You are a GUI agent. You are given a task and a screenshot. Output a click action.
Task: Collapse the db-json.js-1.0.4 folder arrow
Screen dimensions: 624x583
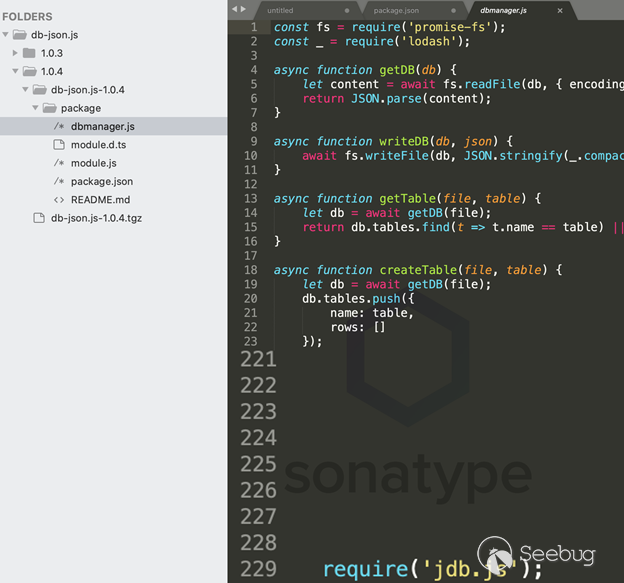pyautogui.click(x=25, y=90)
